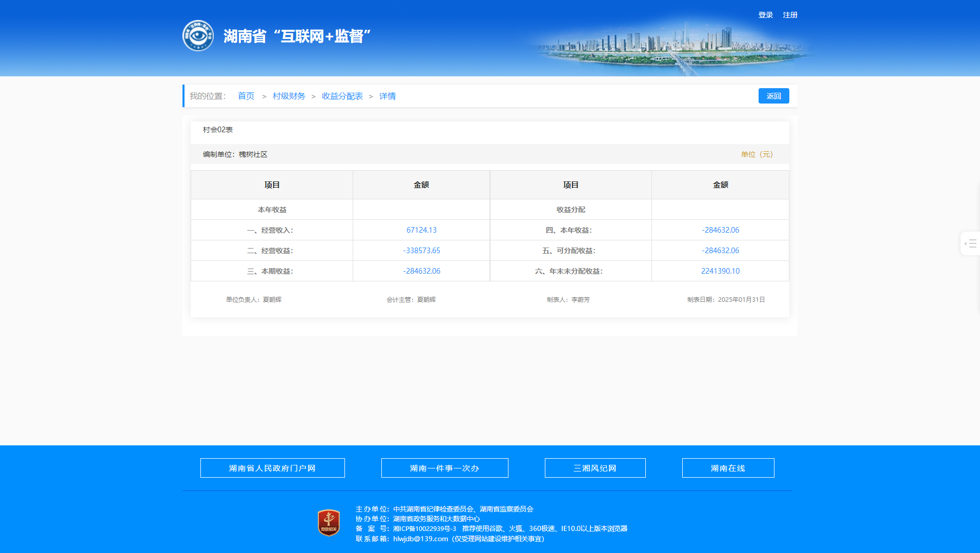The width and height of the screenshot is (980, 553).
Task: Open 收益分配表 breadcrumb link
Action: 342,96
